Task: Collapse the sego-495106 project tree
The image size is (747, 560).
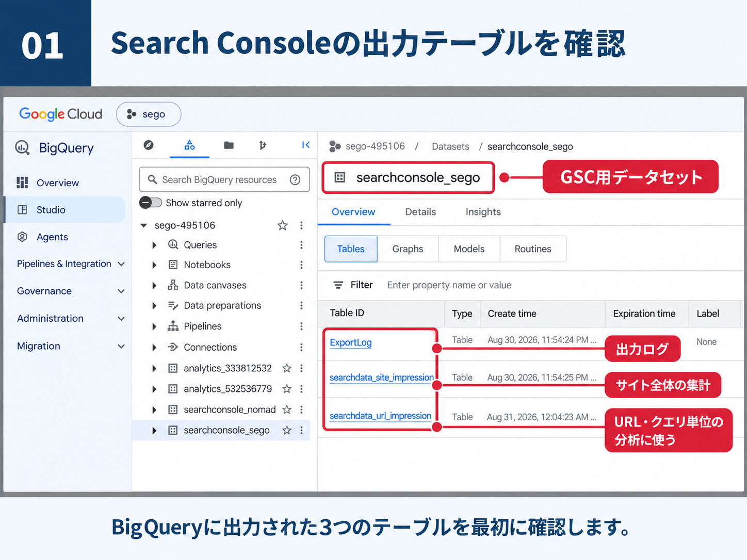Action: (x=144, y=225)
